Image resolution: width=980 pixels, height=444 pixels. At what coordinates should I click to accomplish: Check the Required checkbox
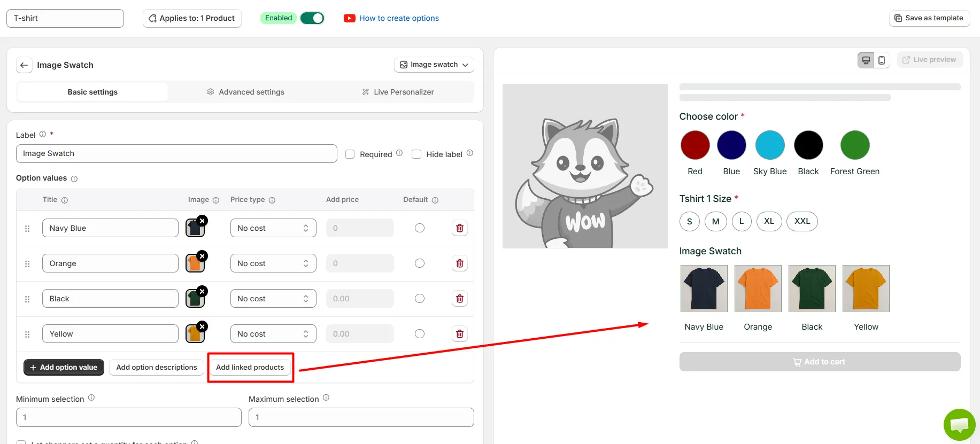[350, 154]
